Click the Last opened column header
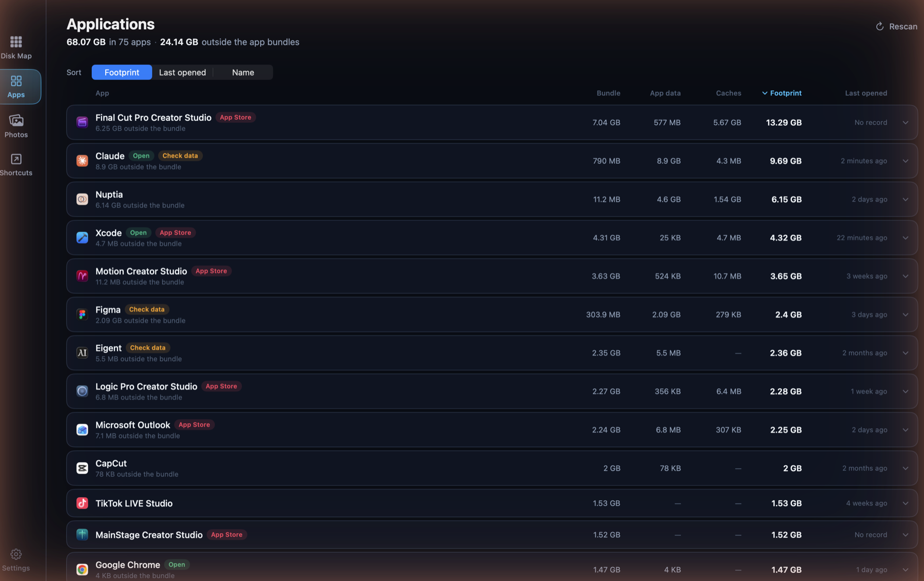The width and height of the screenshot is (924, 581). pyautogui.click(x=866, y=93)
